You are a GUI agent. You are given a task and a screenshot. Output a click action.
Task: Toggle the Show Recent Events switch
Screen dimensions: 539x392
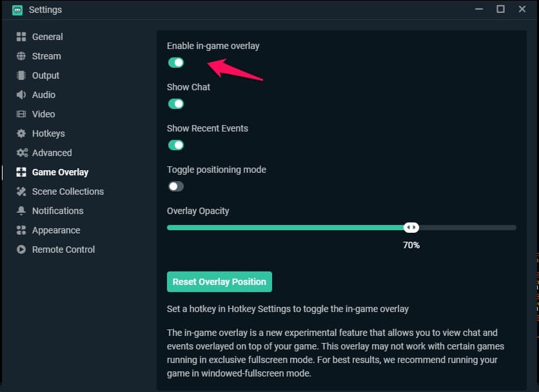point(176,145)
